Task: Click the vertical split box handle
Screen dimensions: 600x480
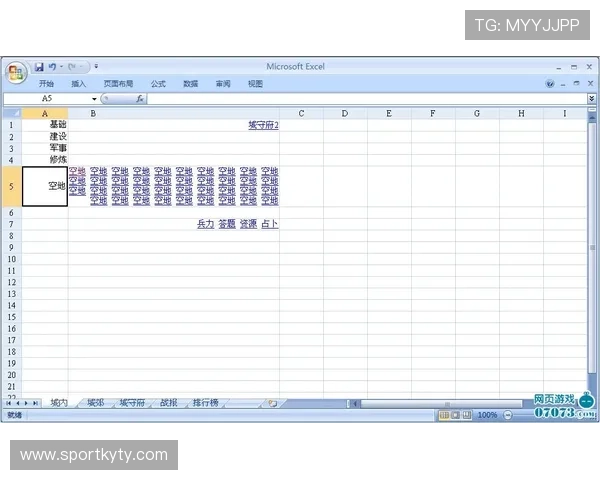Action: coord(592,109)
